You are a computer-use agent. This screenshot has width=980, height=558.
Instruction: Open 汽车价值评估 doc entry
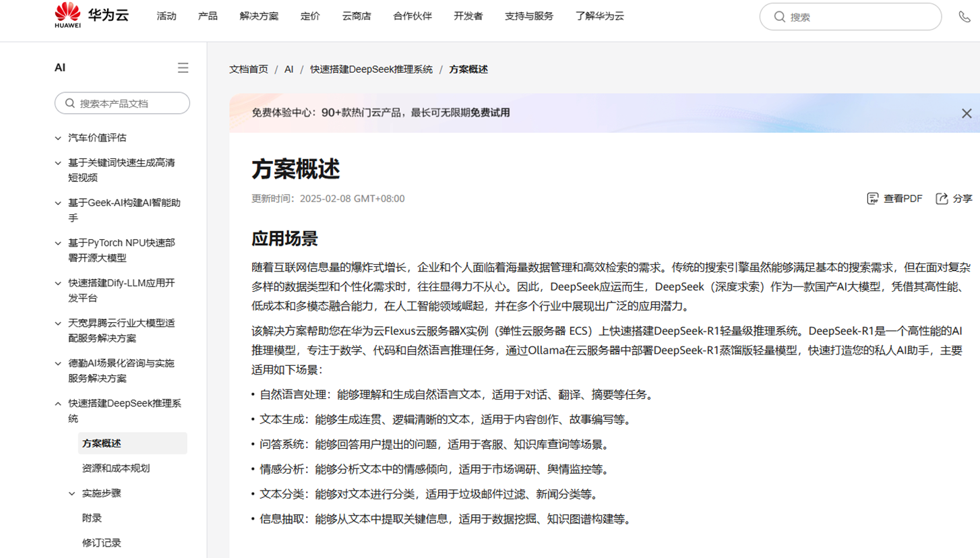coord(97,137)
